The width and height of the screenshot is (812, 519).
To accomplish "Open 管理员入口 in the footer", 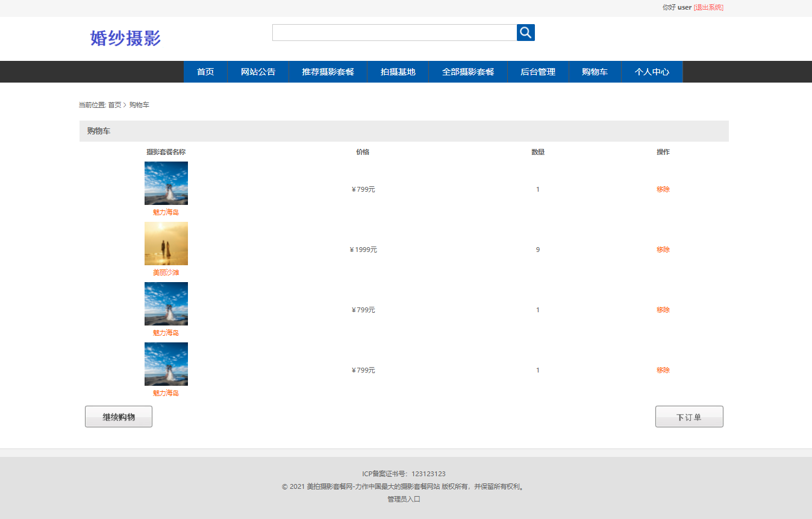I will coord(402,499).
